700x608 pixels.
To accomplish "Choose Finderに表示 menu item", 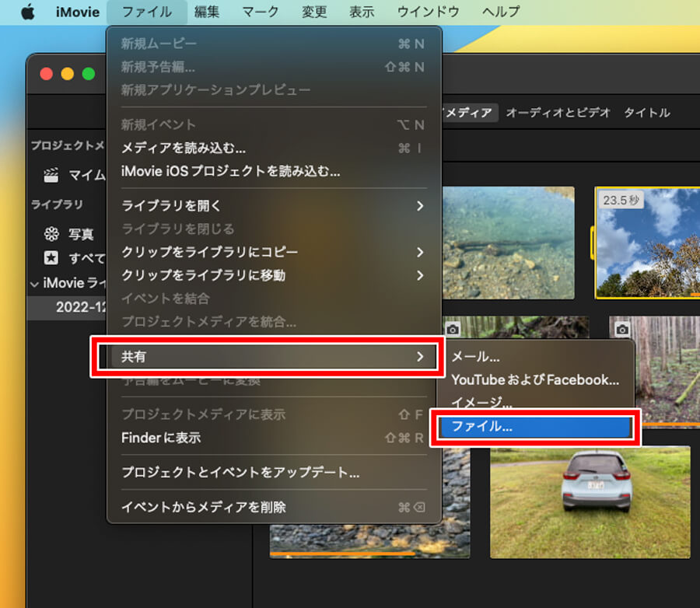I will coord(274,438).
